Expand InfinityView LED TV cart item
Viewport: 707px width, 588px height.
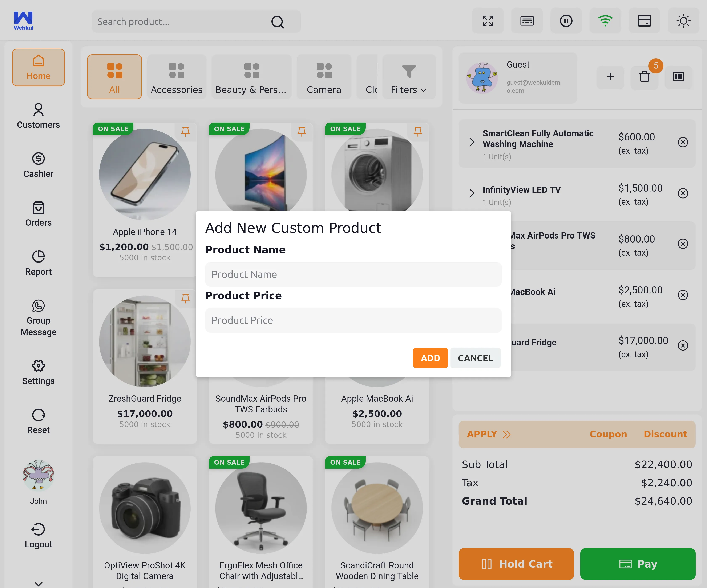(x=472, y=193)
